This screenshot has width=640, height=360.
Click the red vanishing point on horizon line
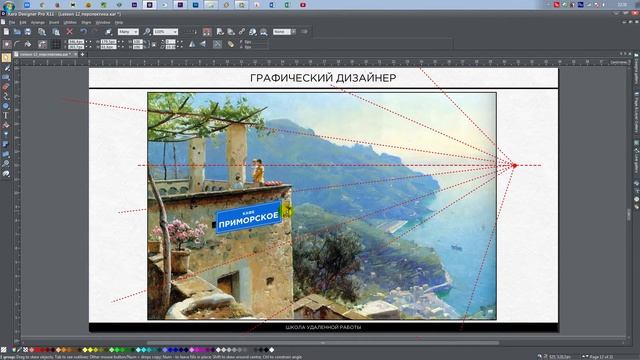[x=515, y=165]
